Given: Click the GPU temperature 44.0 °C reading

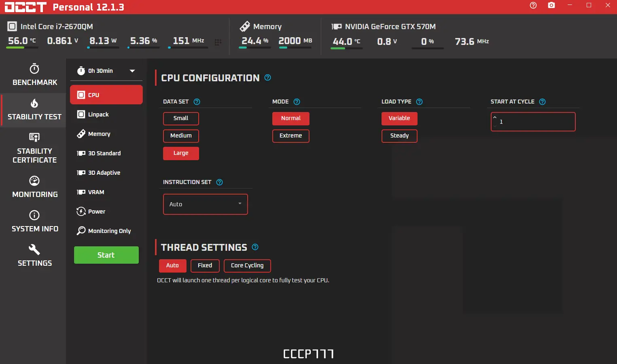Looking at the screenshot, I should [346, 42].
